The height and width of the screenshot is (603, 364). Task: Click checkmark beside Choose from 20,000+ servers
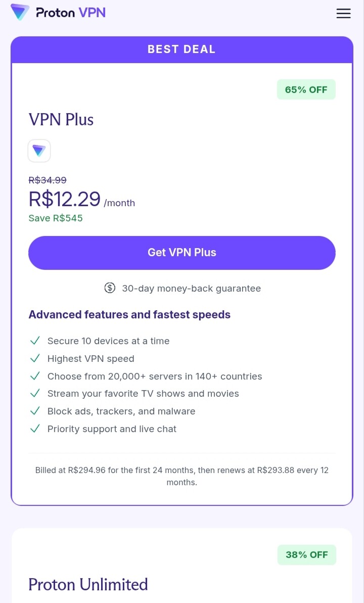tap(35, 376)
